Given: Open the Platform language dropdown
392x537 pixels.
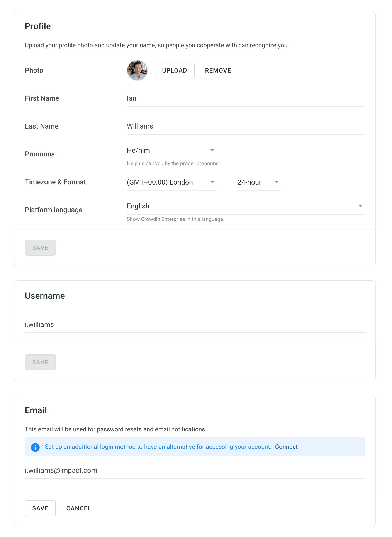Looking at the screenshot, I should point(244,206).
